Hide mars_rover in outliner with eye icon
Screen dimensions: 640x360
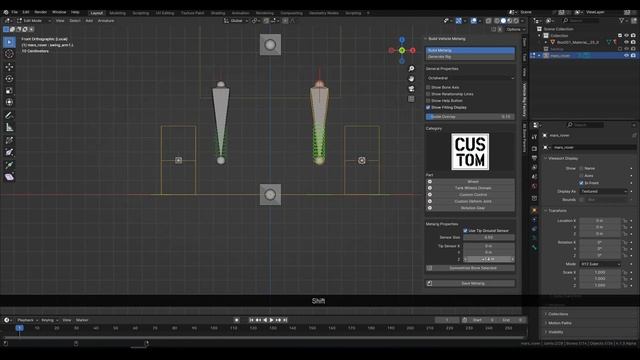627,56
